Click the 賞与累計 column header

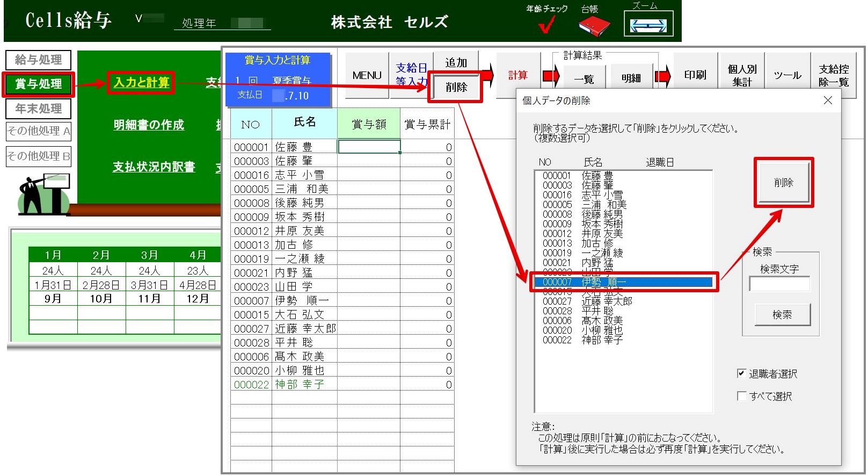click(427, 124)
